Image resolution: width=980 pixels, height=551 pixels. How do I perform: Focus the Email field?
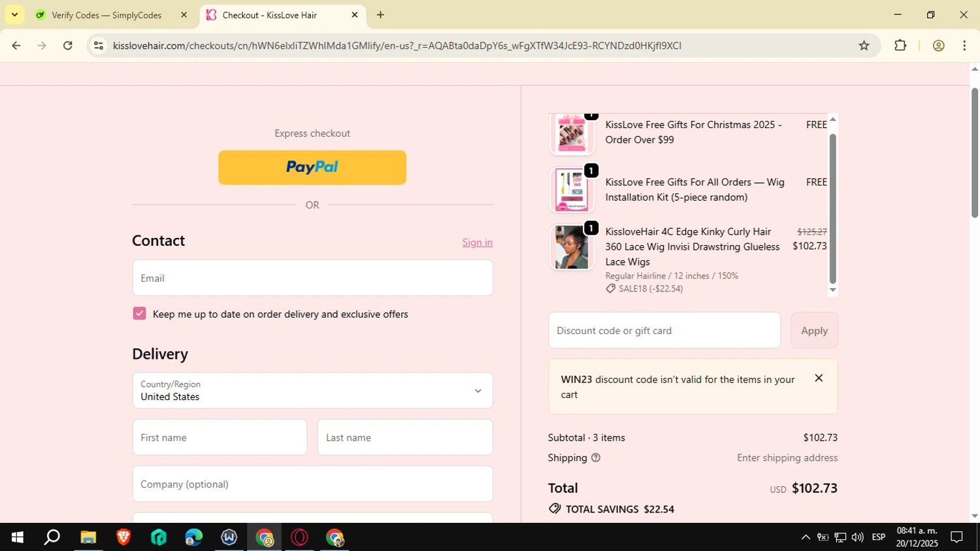click(x=312, y=278)
